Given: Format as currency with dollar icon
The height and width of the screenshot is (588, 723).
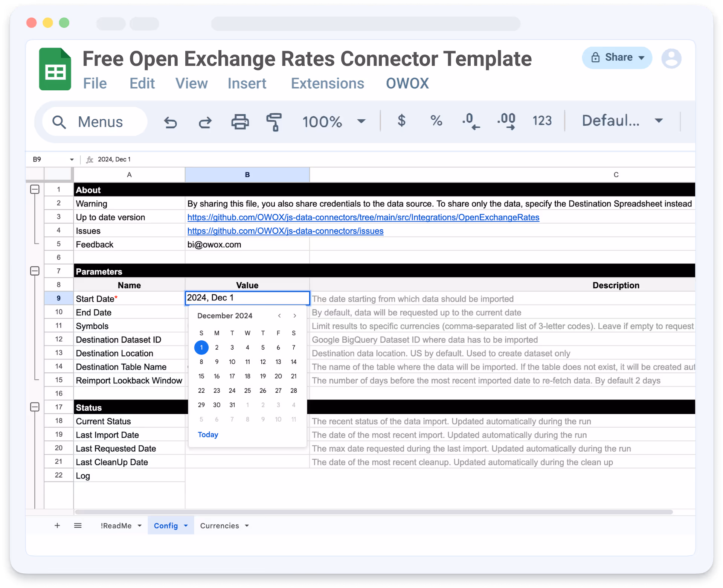Looking at the screenshot, I should click(401, 121).
